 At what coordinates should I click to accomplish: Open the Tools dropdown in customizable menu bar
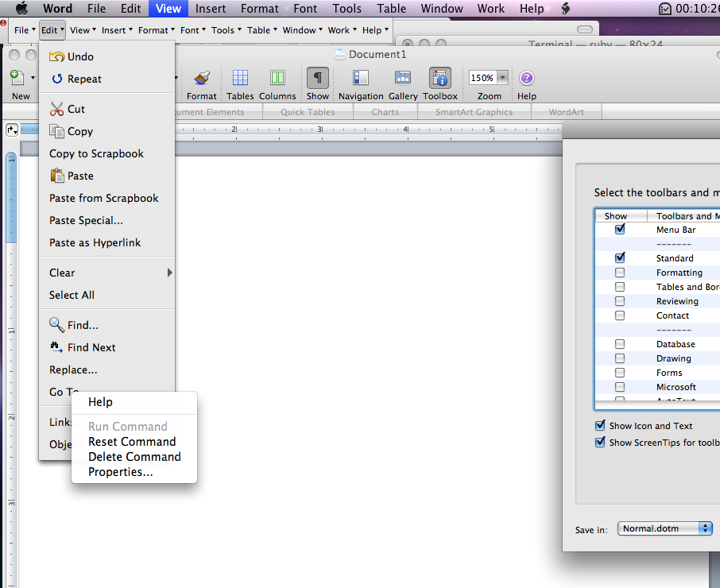tap(226, 30)
